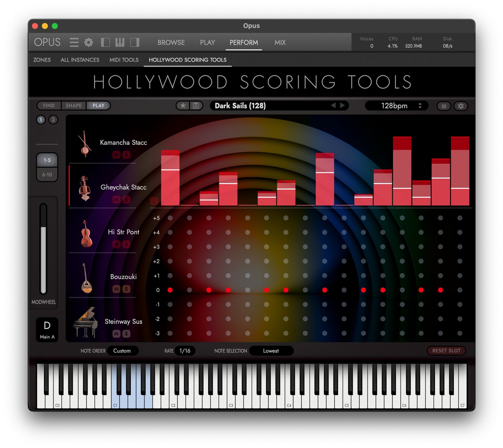Mark preset as favorite with star icon
Image resolution: width=503 pixels, height=448 pixels.
183,106
